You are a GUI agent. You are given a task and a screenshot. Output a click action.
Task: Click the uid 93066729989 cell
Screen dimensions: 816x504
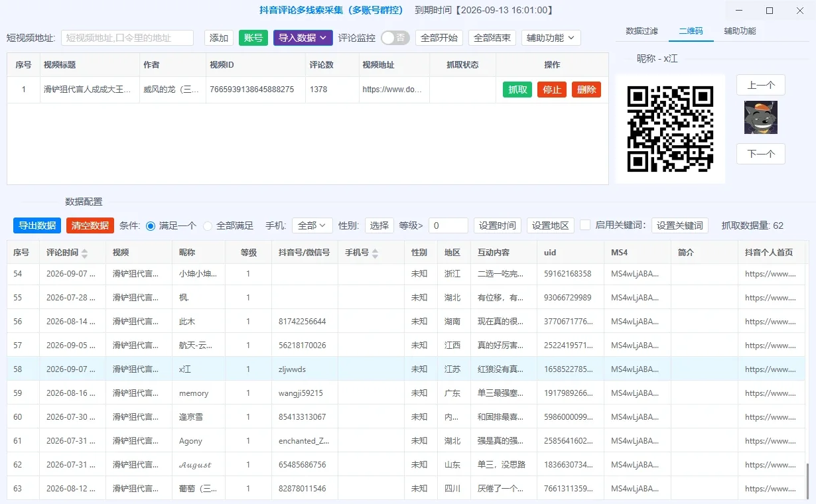click(x=571, y=298)
